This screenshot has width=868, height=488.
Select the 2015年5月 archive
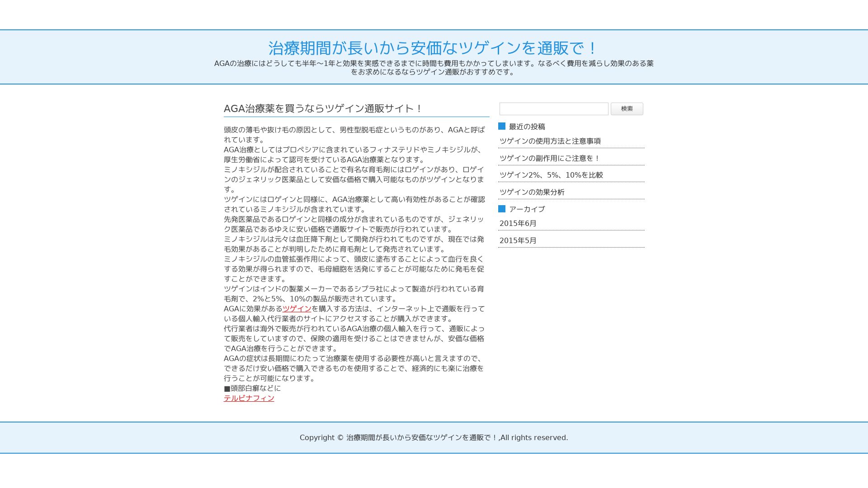point(518,240)
